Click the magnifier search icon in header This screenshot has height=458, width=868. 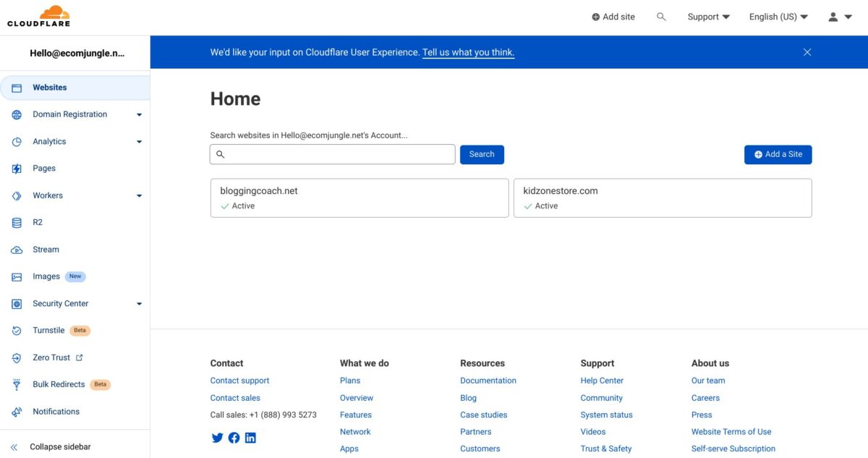pos(661,17)
